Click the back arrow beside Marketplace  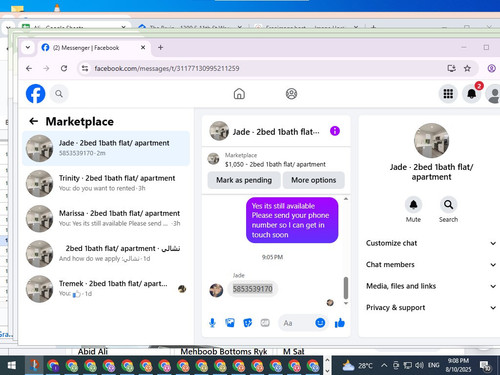tap(33, 121)
